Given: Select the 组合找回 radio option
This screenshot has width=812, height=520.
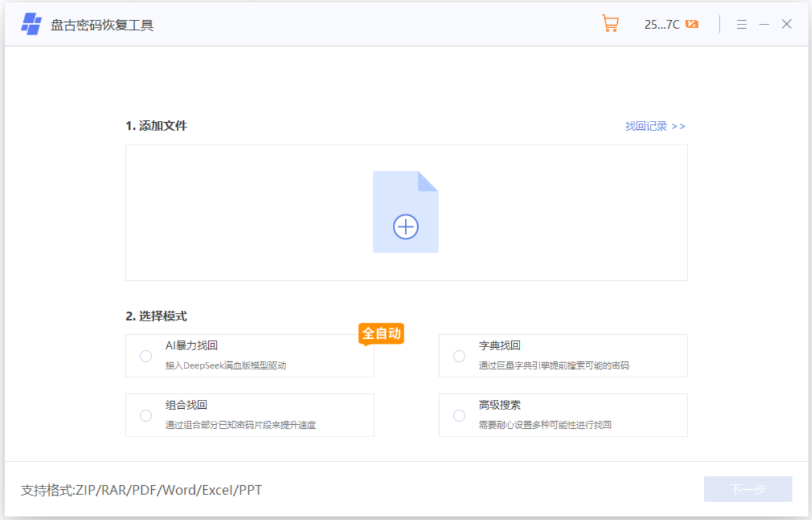Looking at the screenshot, I should click(146, 416).
